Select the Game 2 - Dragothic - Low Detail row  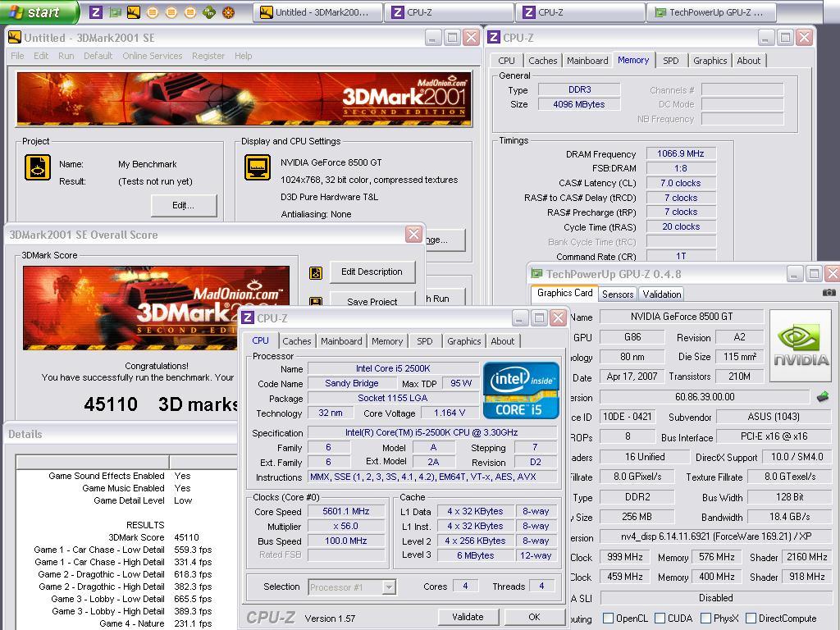[125, 574]
